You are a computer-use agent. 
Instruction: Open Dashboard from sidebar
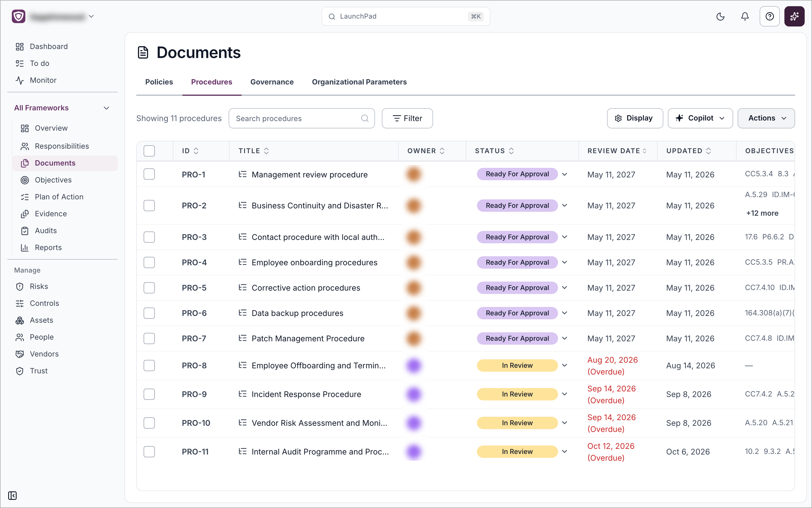(48, 46)
